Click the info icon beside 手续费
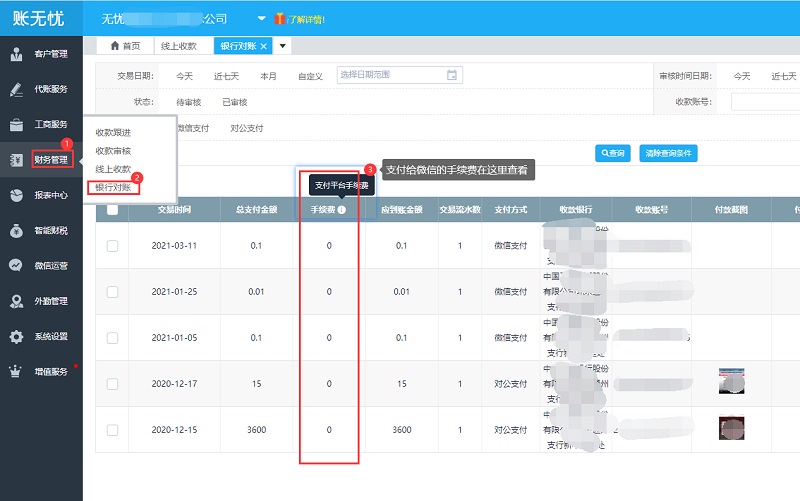The image size is (800, 501). (x=342, y=210)
